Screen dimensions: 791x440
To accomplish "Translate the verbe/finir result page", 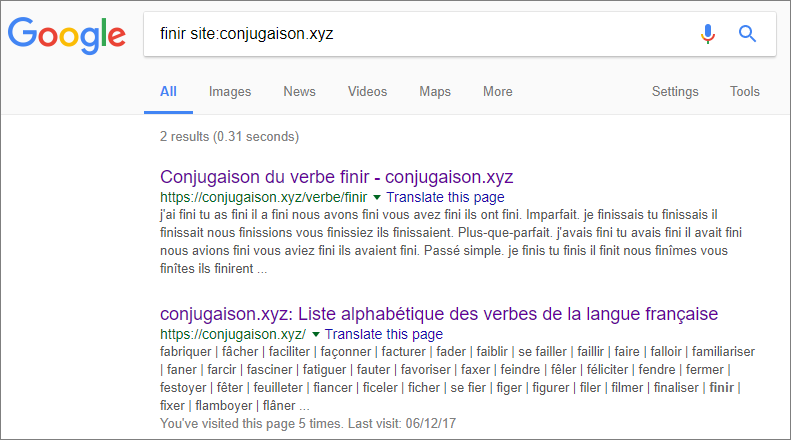I will coord(445,197).
